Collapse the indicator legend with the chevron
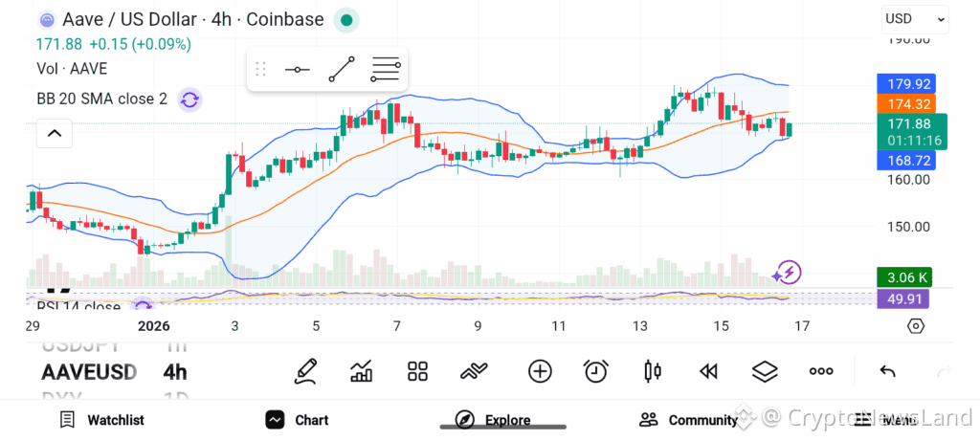This screenshot has height=441, width=980. pos(55,133)
